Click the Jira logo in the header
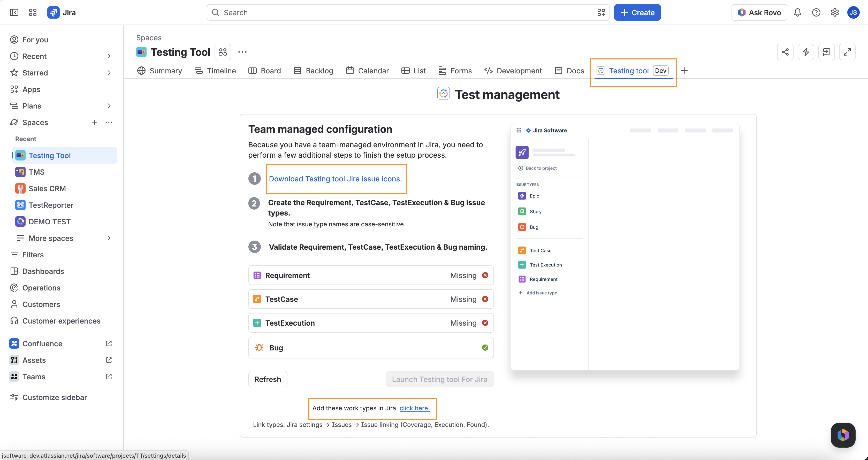The height and width of the screenshot is (460, 868). click(62, 12)
